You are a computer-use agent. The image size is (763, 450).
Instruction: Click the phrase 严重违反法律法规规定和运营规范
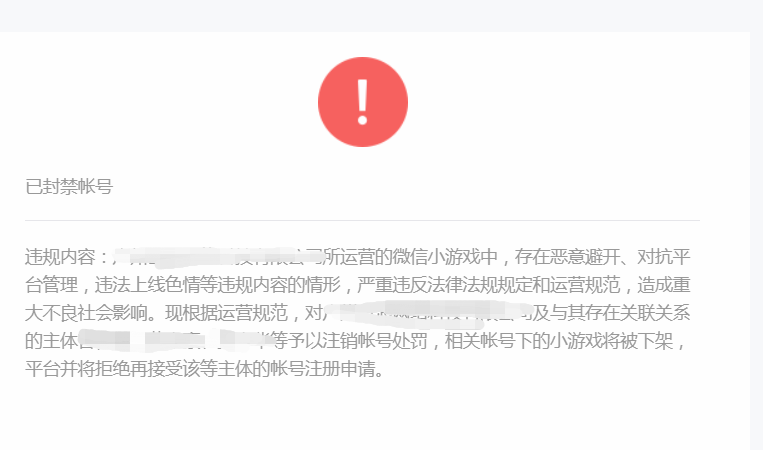point(489,285)
